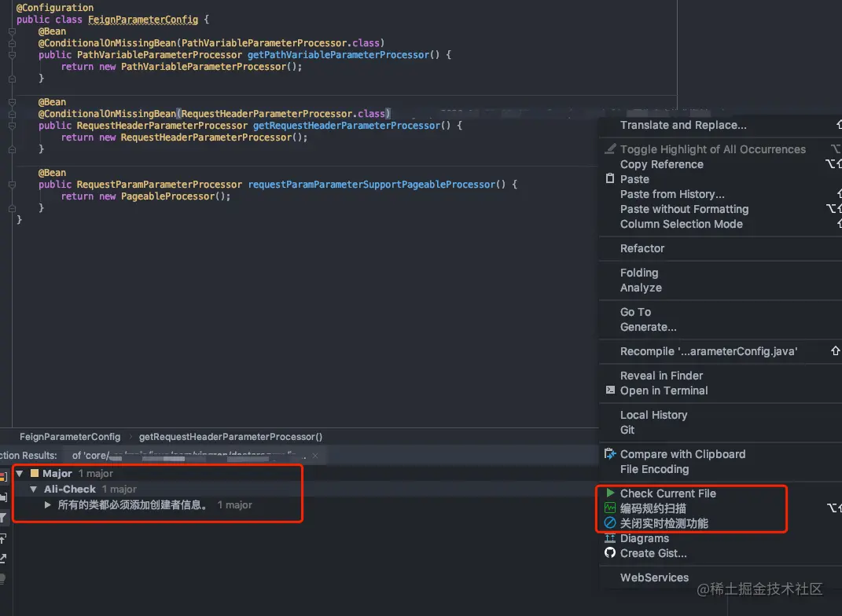Click the Open in Terminal icon entry
The image size is (842, 616).
(x=610, y=390)
